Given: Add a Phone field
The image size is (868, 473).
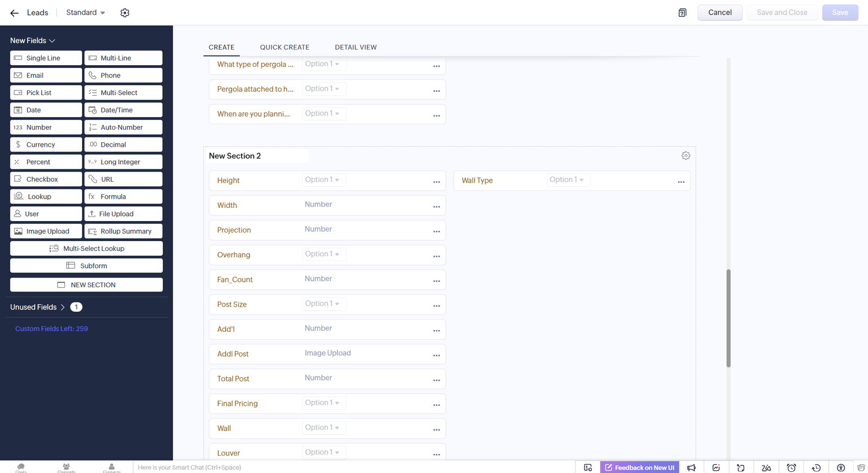Looking at the screenshot, I should (123, 75).
